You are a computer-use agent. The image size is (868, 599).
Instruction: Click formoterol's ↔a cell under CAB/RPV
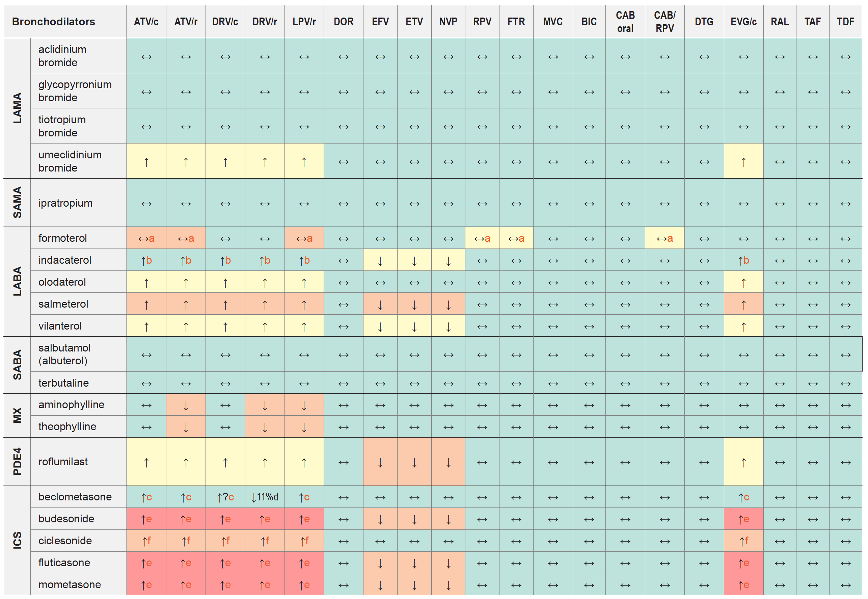pyautogui.click(x=664, y=238)
